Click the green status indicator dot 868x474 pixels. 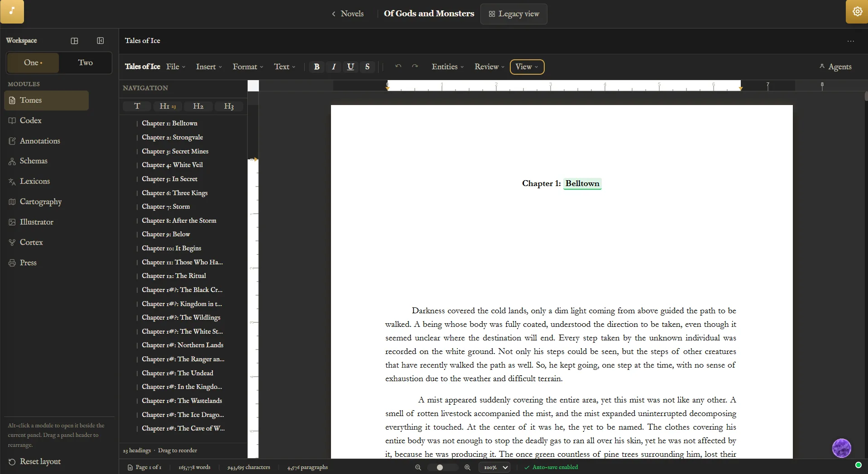click(858, 465)
